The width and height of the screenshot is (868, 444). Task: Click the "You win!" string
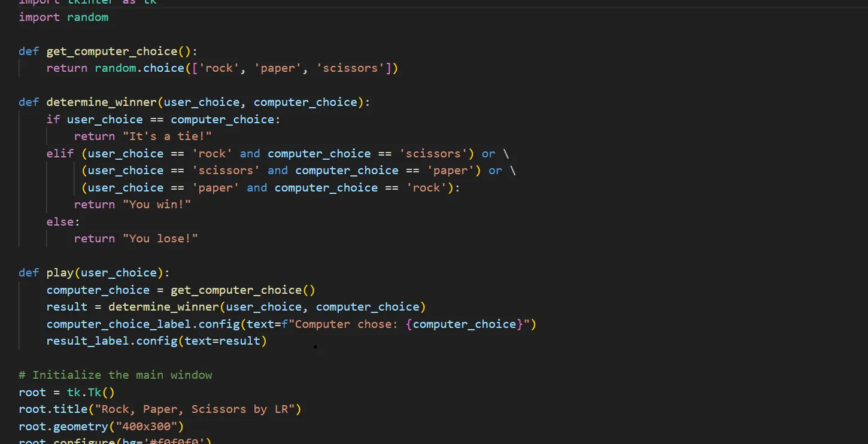156,205
